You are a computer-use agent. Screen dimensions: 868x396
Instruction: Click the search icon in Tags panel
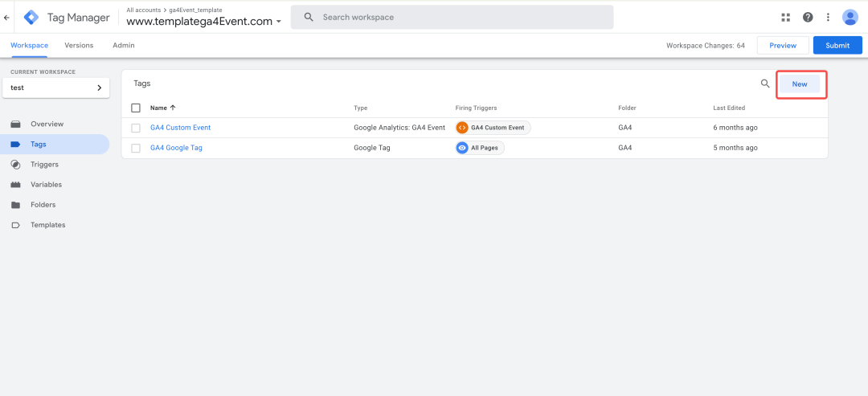click(x=765, y=84)
